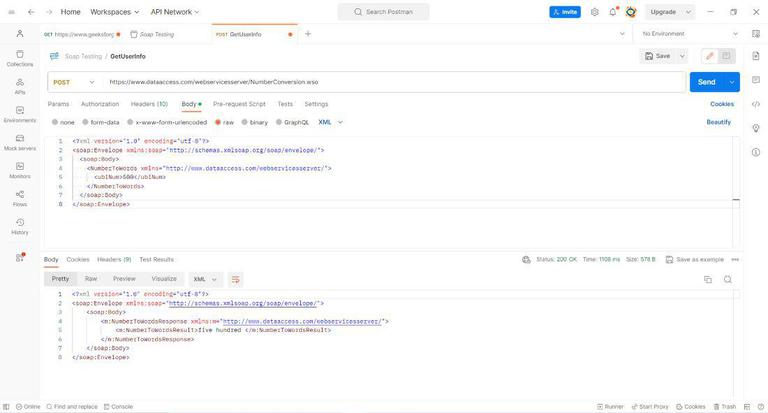
Task: Open the response format XML dropdown
Action: [x=206, y=279]
